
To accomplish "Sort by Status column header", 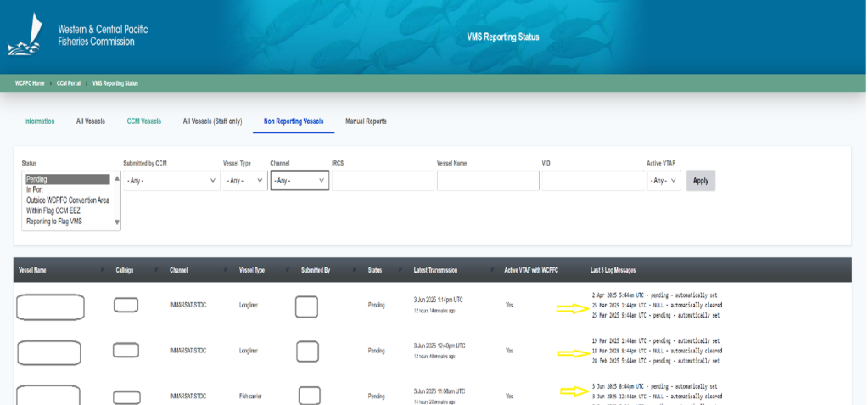I will click(x=375, y=270).
